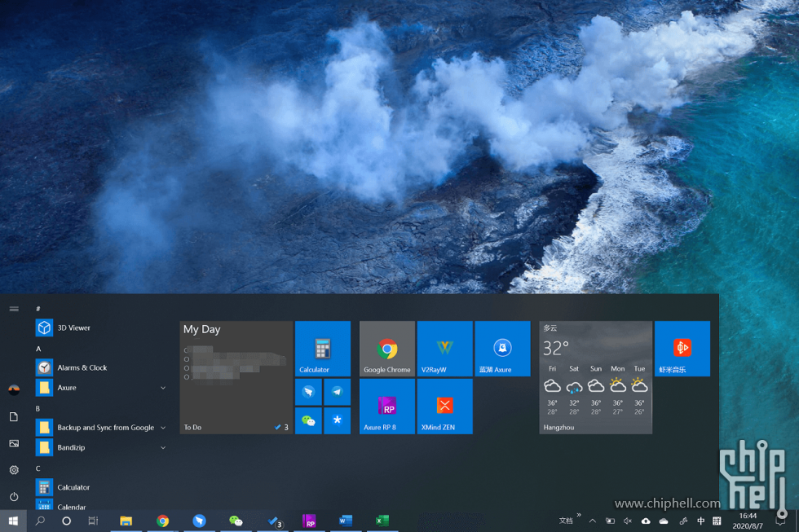The image size is (799, 532).
Task: Open the IME keyboard tray icon
Action: click(x=717, y=521)
